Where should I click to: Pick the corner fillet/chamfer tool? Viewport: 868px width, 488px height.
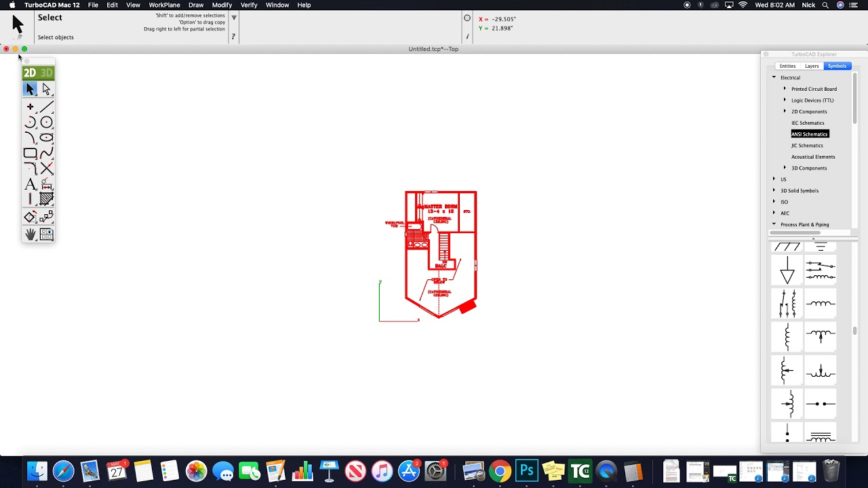[30, 168]
